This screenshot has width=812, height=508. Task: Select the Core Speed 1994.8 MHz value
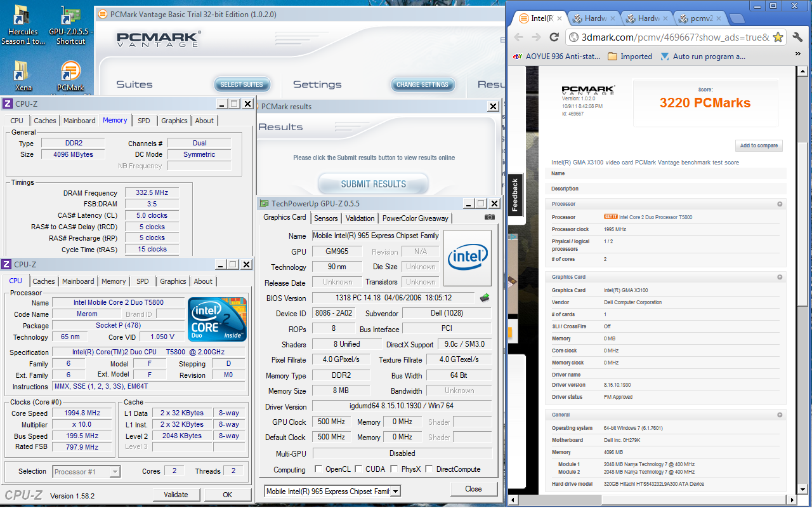tap(82, 413)
